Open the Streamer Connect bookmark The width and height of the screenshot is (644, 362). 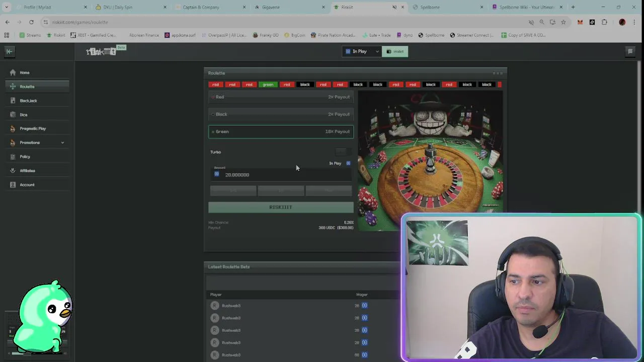pyautogui.click(x=472, y=35)
